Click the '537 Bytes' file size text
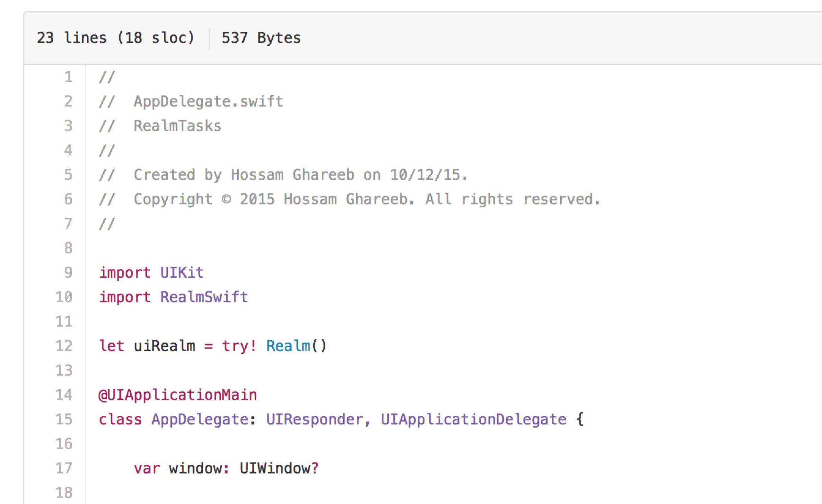The width and height of the screenshot is (822, 504). 261,38
